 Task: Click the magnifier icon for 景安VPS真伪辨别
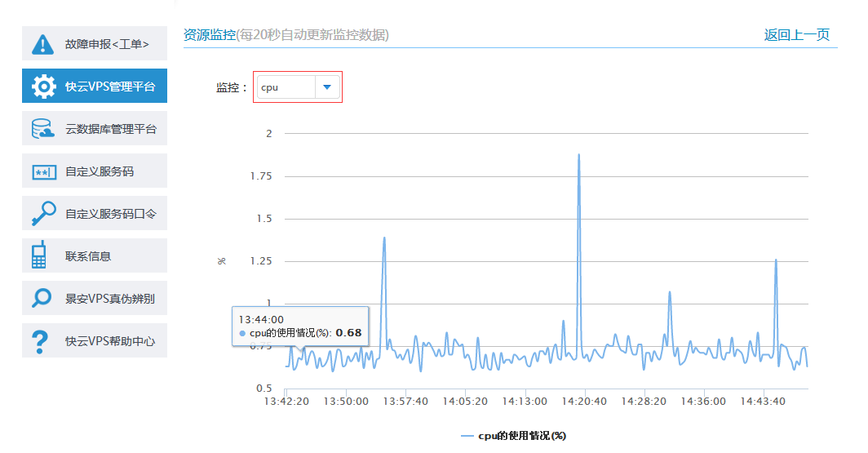click(x=42, y=299)
